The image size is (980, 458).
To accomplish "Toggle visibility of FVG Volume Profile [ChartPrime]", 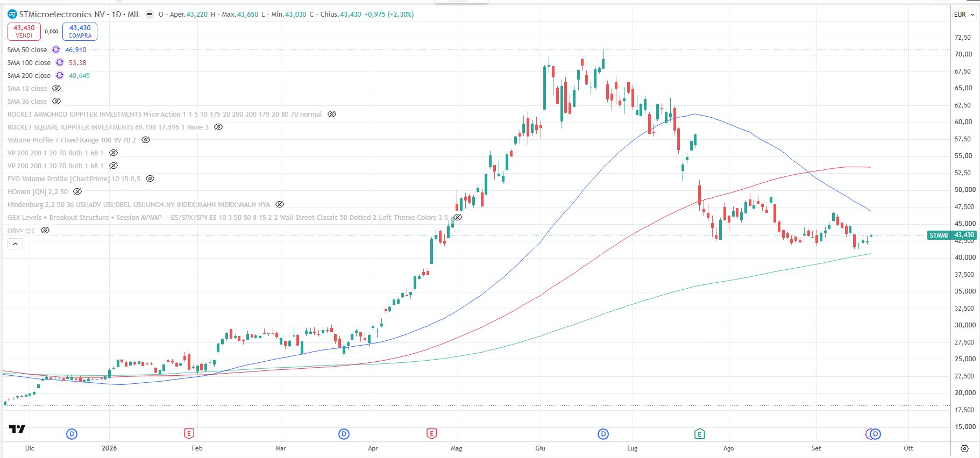I will 150,178.
